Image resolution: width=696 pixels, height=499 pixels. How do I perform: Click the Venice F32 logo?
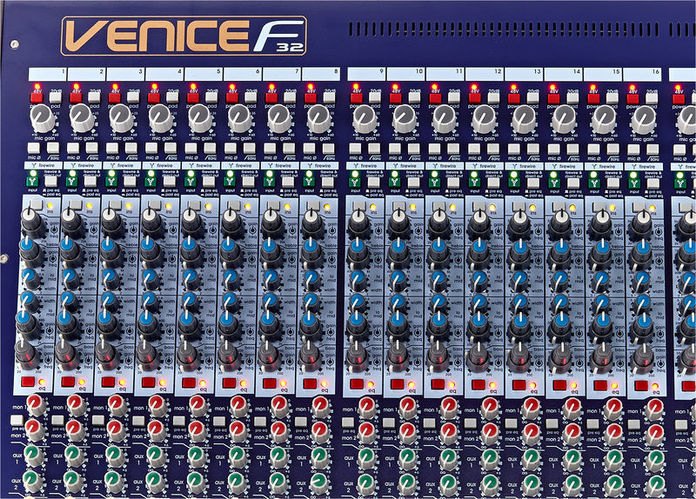(x=183, y=36)
